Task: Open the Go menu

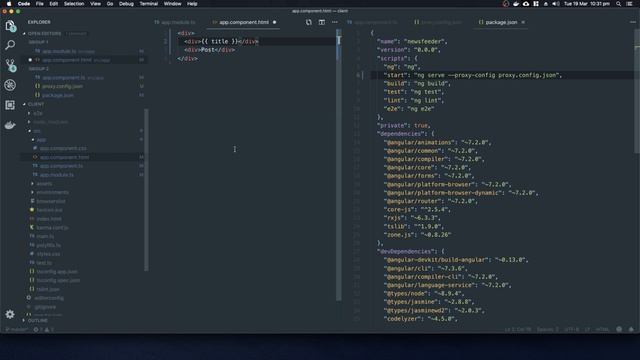Action: point(110,4)
